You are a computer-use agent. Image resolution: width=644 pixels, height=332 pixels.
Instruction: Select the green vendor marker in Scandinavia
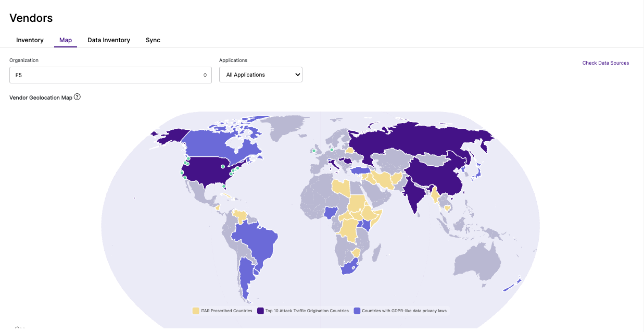coord(332,150)
